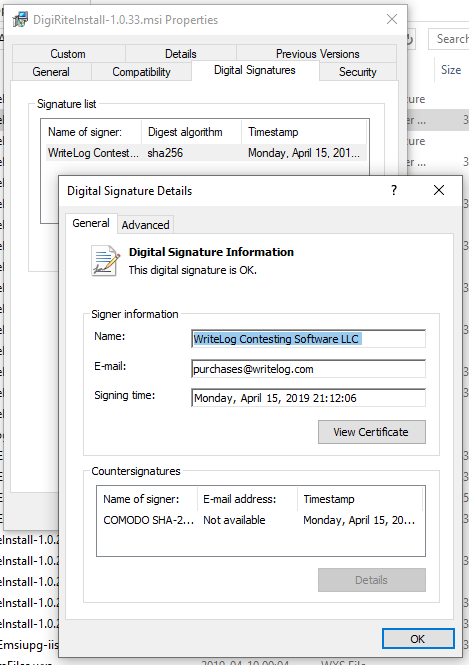Select the COMODO SHA-2... countersignature row
The width and height of the screenshot is (469, 665).
click(x=260, y=520)
